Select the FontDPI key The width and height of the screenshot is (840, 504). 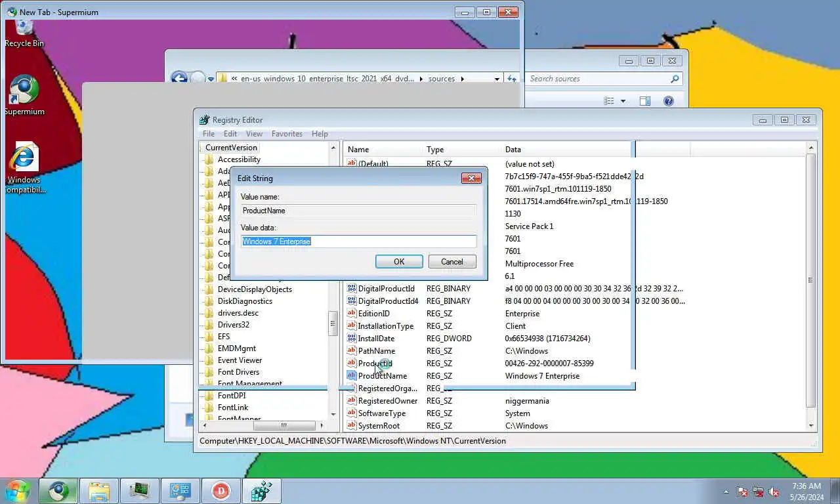click(232, 396)
